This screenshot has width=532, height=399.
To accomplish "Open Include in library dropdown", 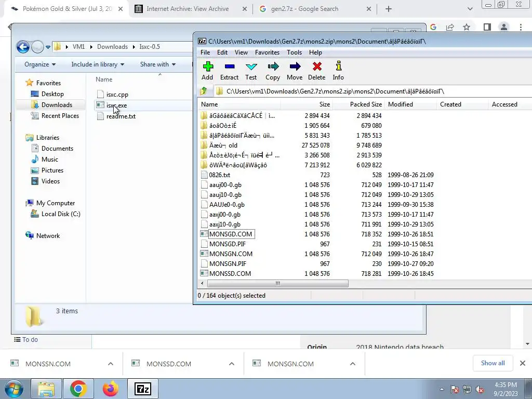I will click(98, 64).
